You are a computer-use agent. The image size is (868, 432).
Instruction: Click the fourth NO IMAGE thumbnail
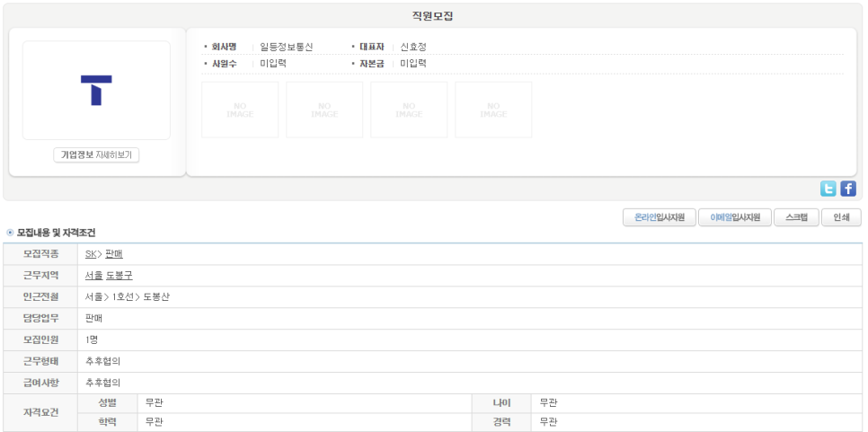point(493,110)
